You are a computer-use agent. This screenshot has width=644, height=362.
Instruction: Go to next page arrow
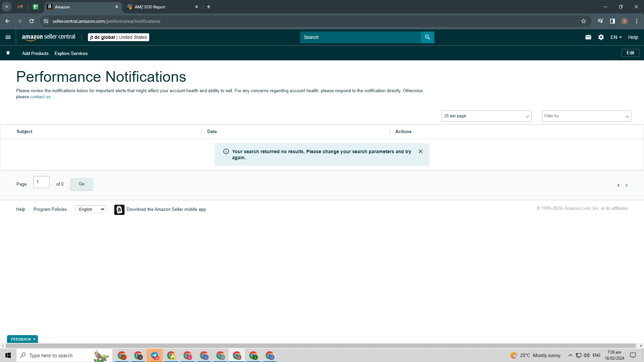click(x=627, y=185)
